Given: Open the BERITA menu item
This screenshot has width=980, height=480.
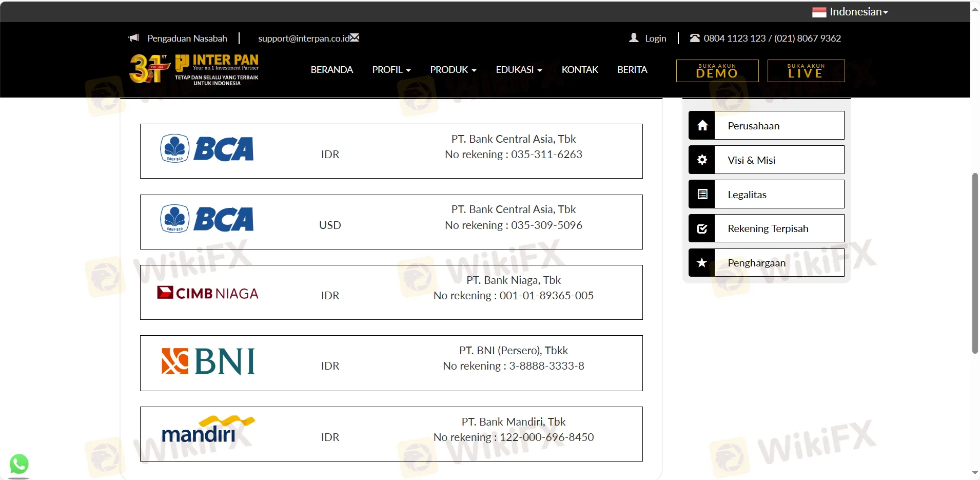Looking at the screenshot, I should [x=632, y=70].
